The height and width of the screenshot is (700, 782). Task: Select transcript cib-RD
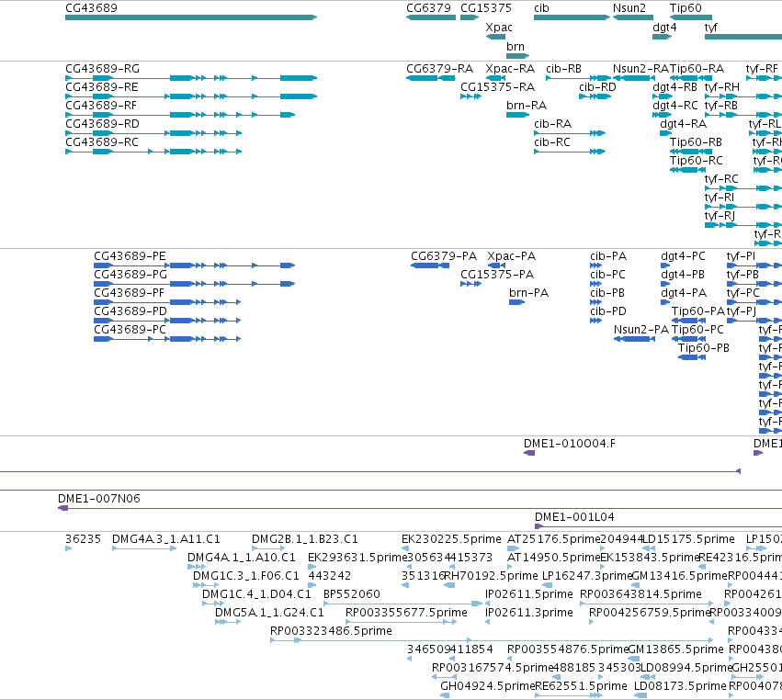[x=595, y=96]
